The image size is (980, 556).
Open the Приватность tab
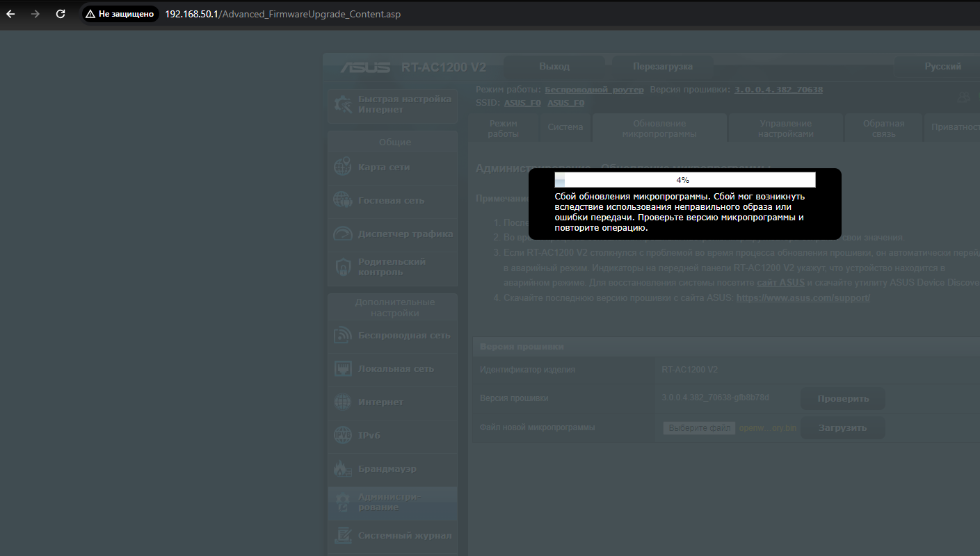click(x=952, y=128)
